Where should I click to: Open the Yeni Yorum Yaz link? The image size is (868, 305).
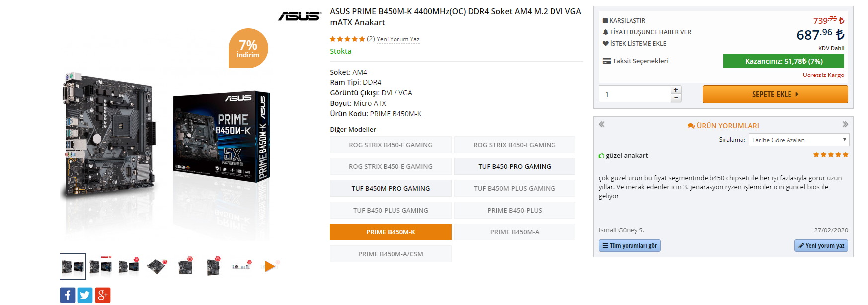point(398,39)
